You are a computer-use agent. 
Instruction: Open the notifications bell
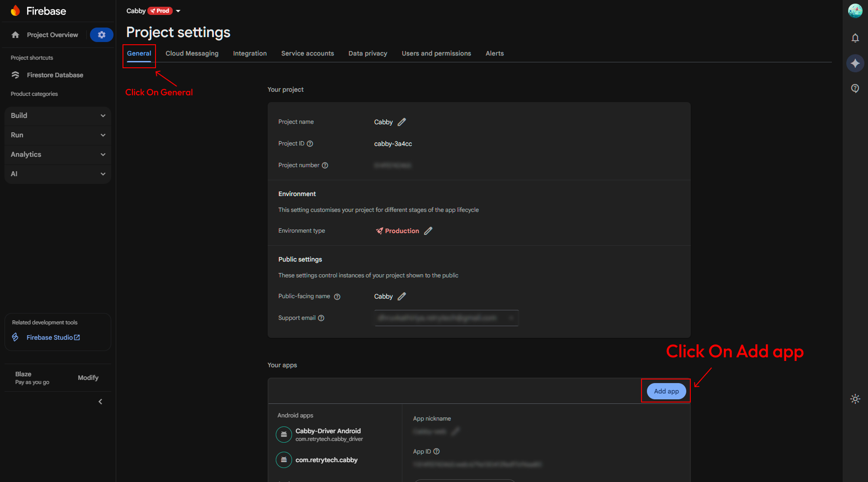855,38
